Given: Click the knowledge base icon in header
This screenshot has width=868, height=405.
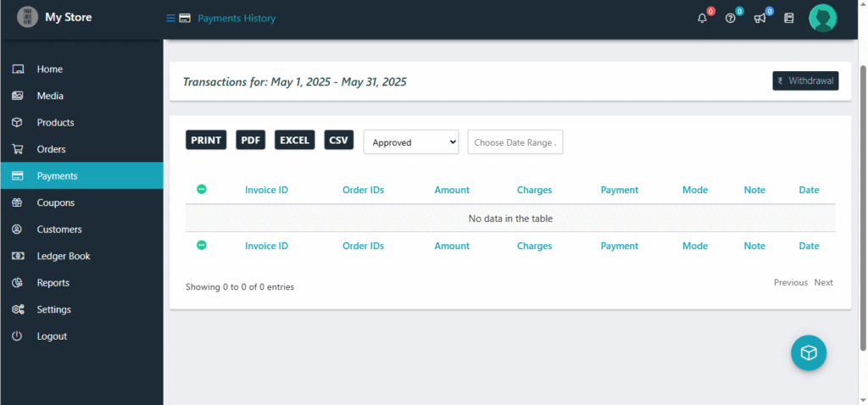Looking at the screenshot, I should 789,18.
